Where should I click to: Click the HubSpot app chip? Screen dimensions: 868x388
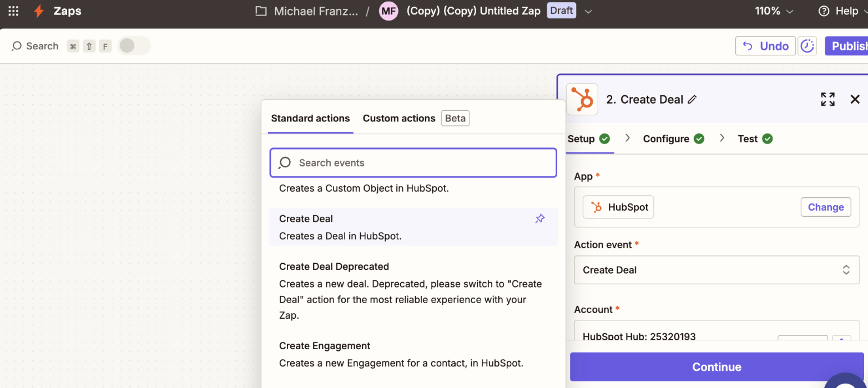618,207
